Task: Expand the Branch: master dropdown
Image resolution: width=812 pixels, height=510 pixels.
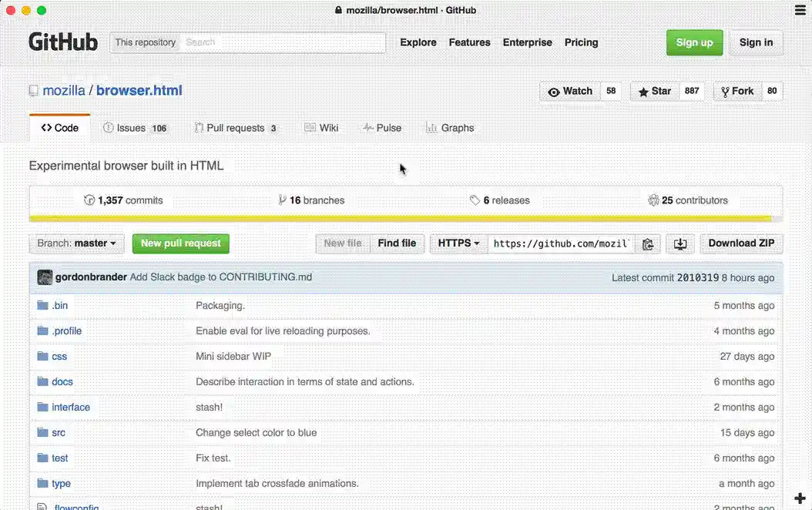Action: [x=76, y=243]
